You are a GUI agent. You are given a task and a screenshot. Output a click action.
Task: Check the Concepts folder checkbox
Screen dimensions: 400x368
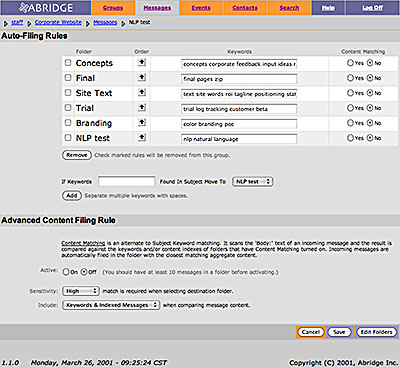[68, 62]
